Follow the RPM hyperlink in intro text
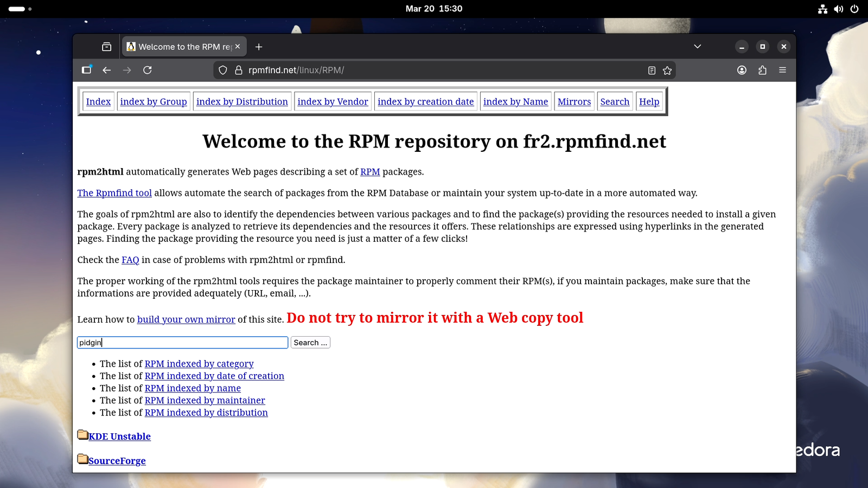Screen dimensions: 868x488 pyautogui.click(x=370, y=172)
